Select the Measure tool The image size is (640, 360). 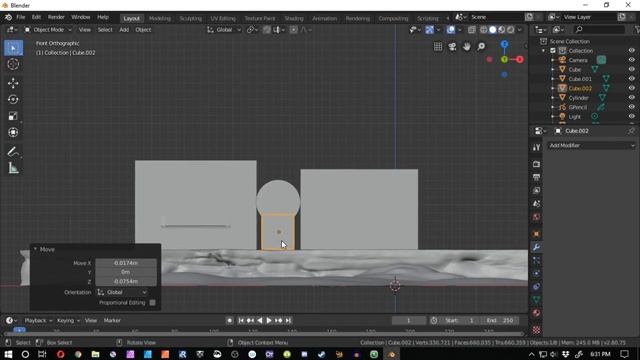[x=13, y=168]
